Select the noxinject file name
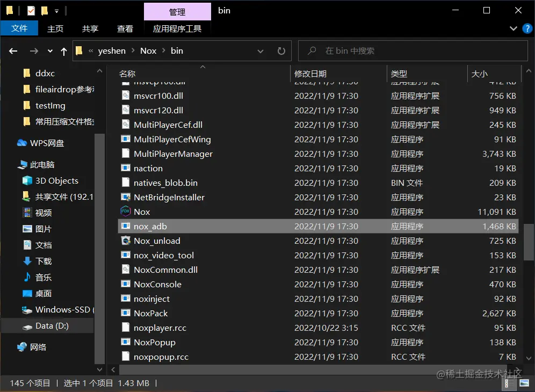The width and height of the screenshot is (535, 392). (x=151, y=299)
